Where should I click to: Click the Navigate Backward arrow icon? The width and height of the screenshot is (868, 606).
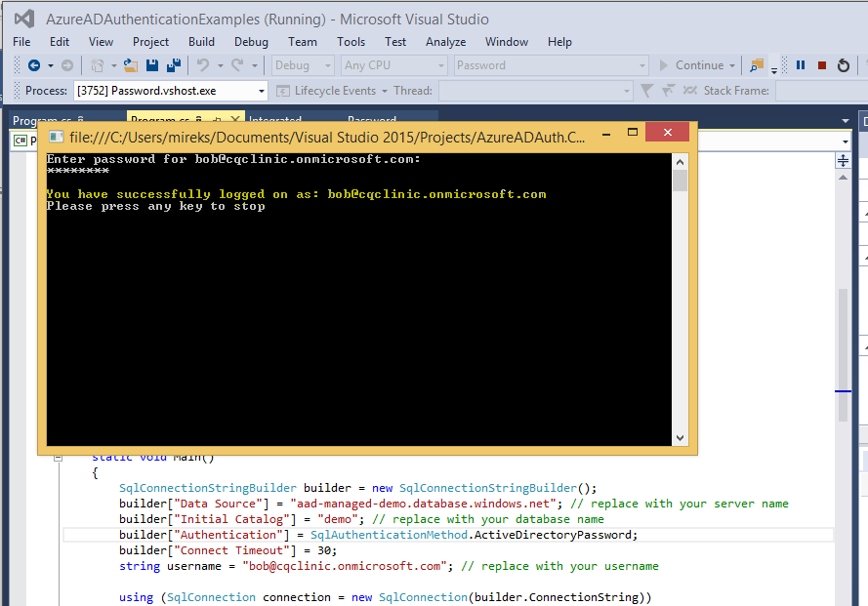point(33,65)
